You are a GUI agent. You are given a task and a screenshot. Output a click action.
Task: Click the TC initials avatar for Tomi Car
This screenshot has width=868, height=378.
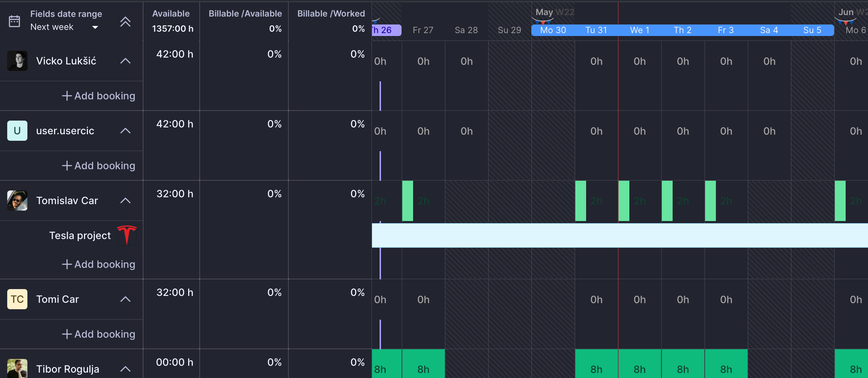pyautogui.click(x=17, y=299)
